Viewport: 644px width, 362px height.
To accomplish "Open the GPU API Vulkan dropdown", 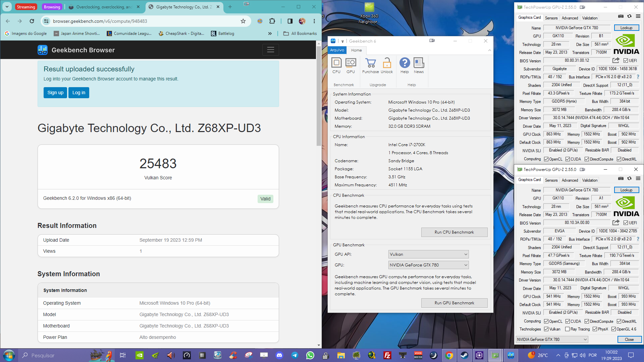I will (428, 254).
